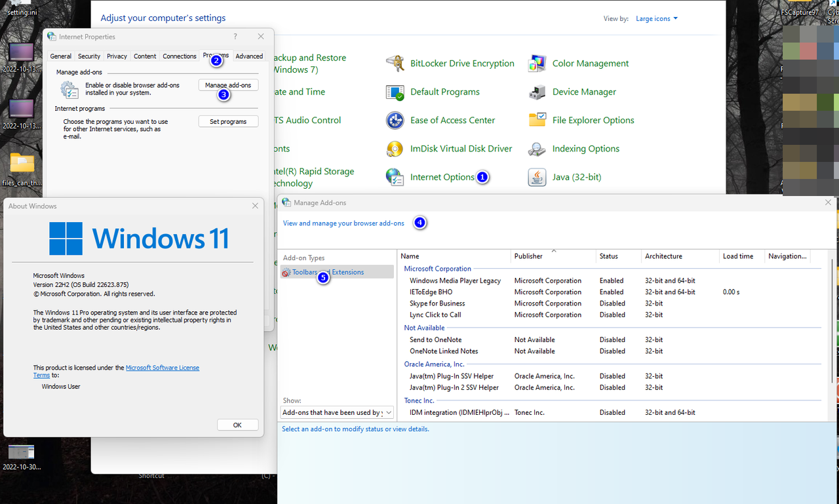Select the setting.ini desktop file

click(22, 8)
